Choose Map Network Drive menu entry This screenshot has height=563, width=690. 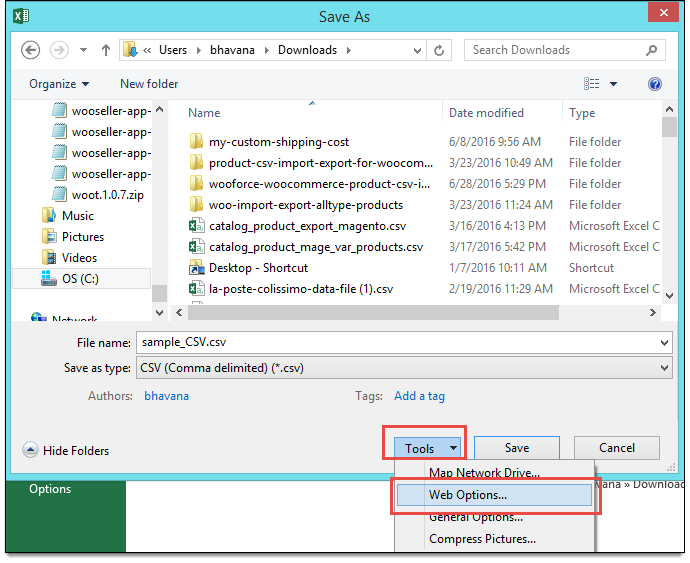[484, 472]
